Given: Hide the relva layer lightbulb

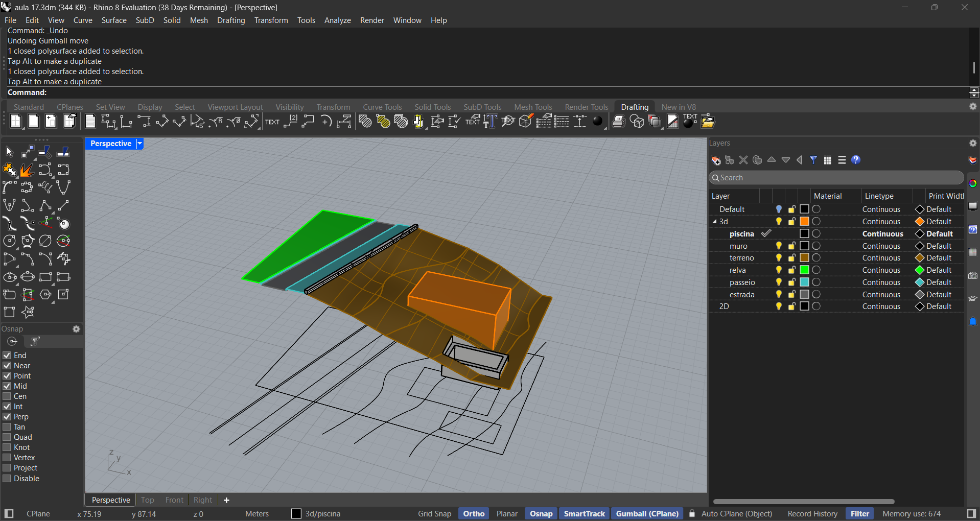Looking at the screenshot, I should tap(778, 270).
